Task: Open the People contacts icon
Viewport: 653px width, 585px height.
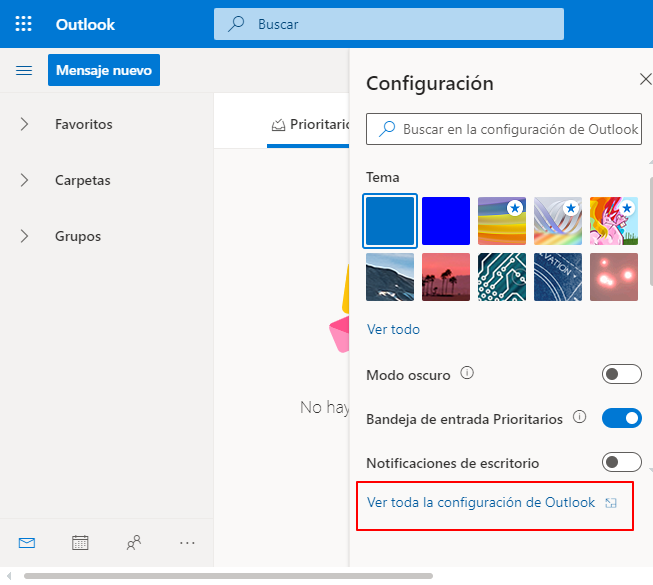Action: click(x=134, y=543)
